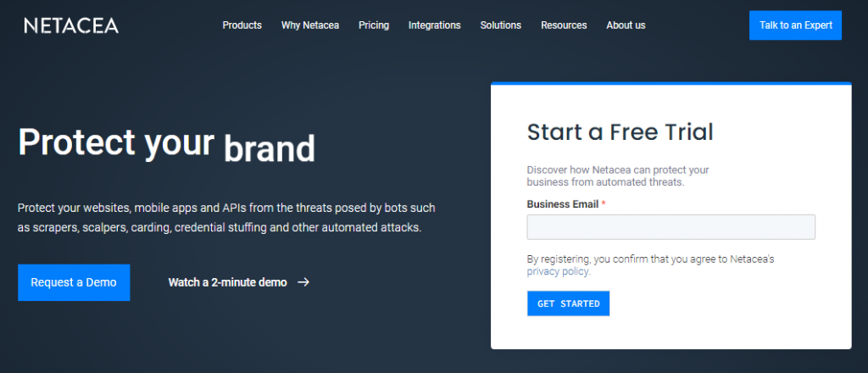Click the Netacea logo
This screenshot has height=373, width=868.
pos(71,25)
